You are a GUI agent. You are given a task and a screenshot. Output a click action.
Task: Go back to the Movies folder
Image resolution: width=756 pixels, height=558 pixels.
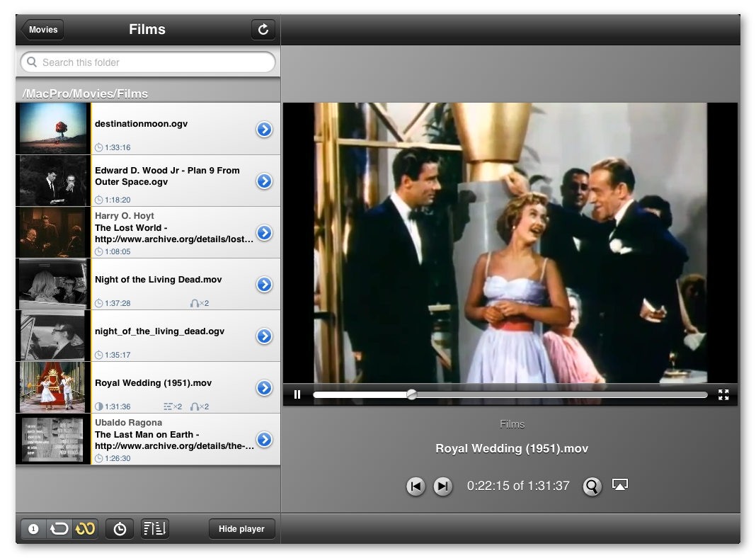(x=42, y=30)
